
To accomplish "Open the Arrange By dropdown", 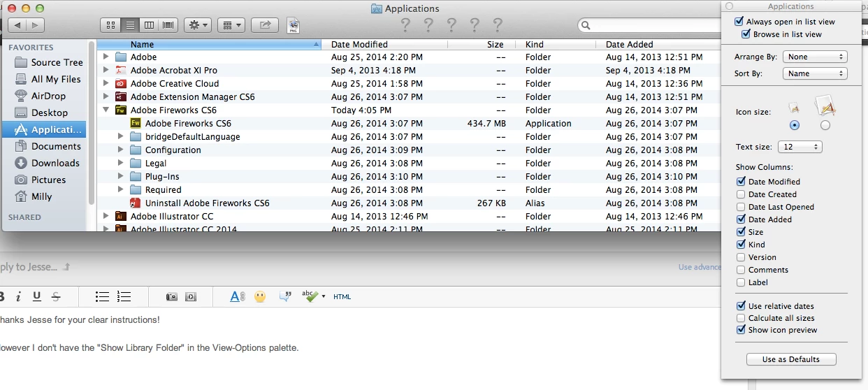I will [815, 57].
